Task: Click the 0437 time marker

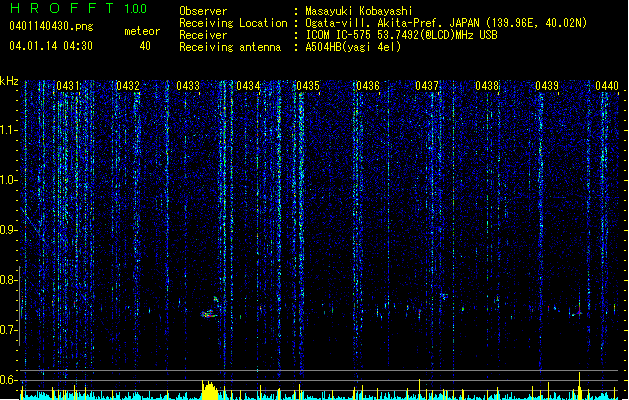Action: pyautogui.click(x=427, y=86)
